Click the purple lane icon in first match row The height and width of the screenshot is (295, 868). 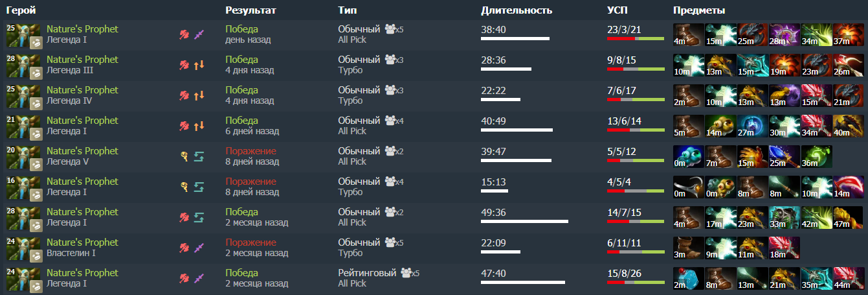coord(199,34)
